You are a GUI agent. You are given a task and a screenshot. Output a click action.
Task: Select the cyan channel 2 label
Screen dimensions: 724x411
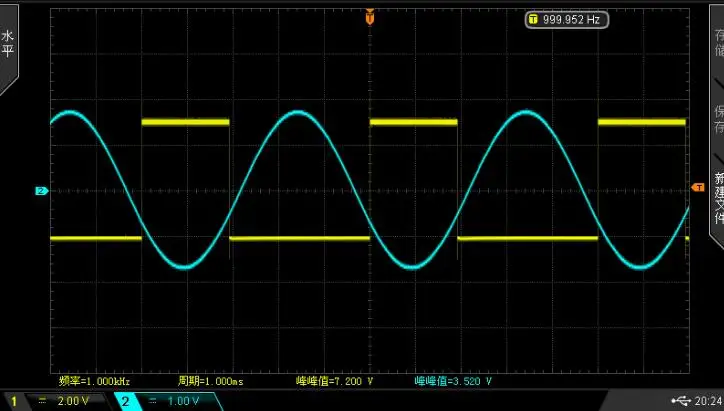tap(125, 401)
